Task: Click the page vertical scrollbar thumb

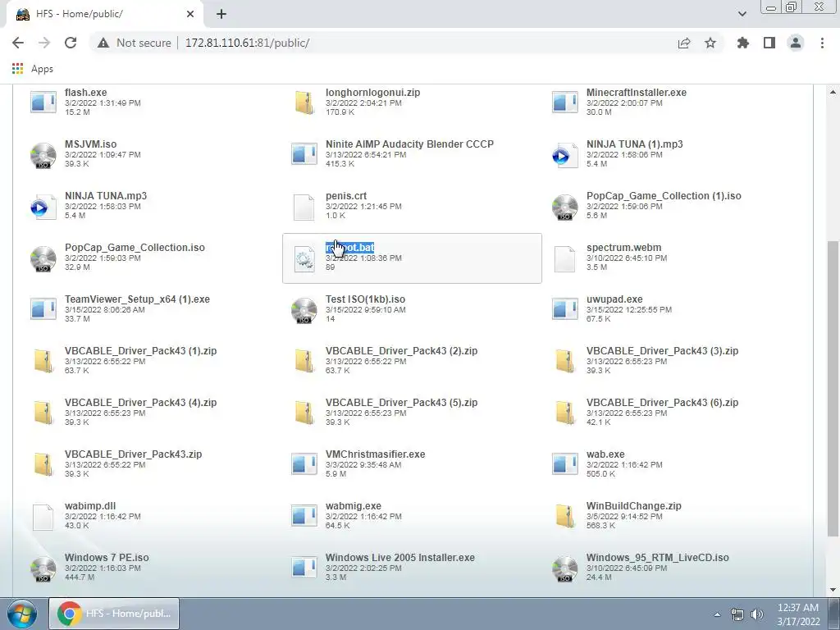Action: point(833,387)
